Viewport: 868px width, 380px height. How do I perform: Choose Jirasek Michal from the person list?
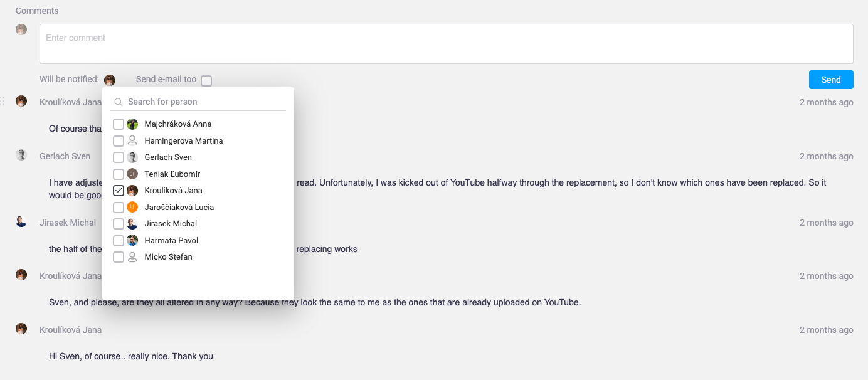click(171, 224)
